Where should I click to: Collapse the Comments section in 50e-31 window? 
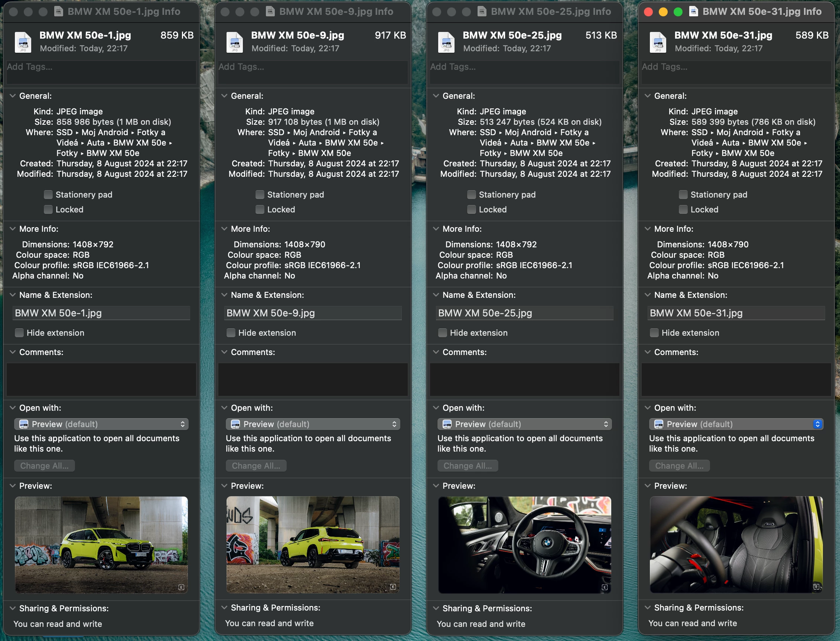point(648,352)
